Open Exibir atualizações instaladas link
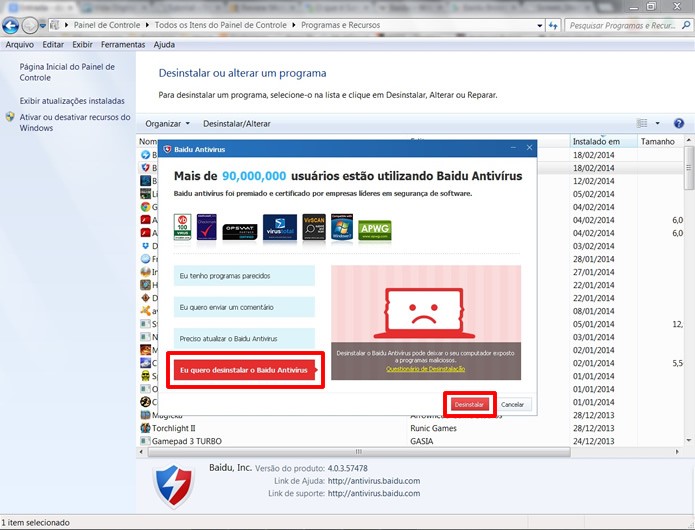Screen dimensions: 695x530 [72, 101]
